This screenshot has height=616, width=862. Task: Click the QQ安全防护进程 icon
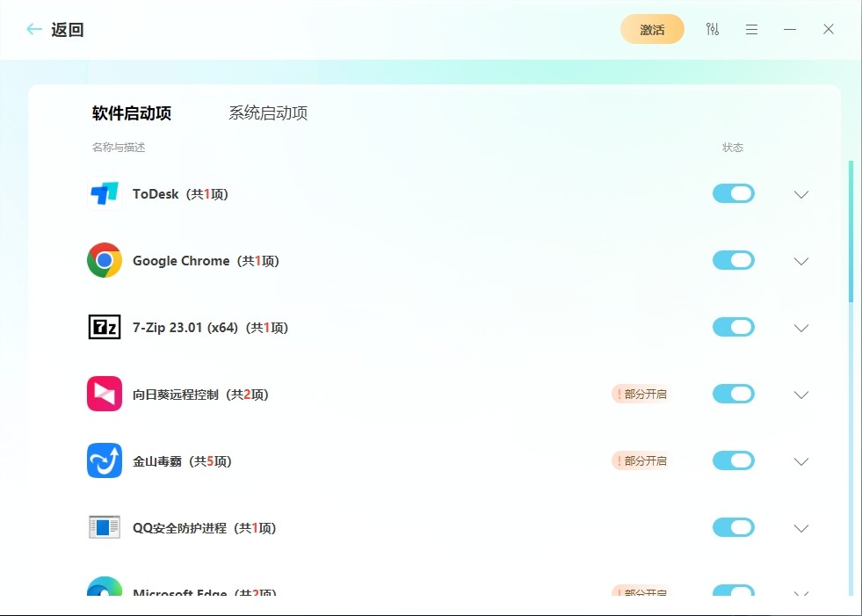point(105,527)
